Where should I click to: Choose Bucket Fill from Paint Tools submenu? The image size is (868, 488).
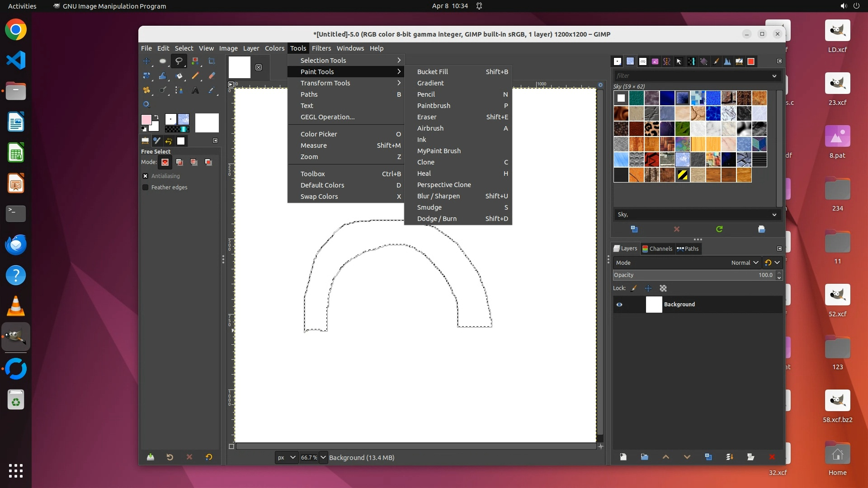click(x=432, y=72)
